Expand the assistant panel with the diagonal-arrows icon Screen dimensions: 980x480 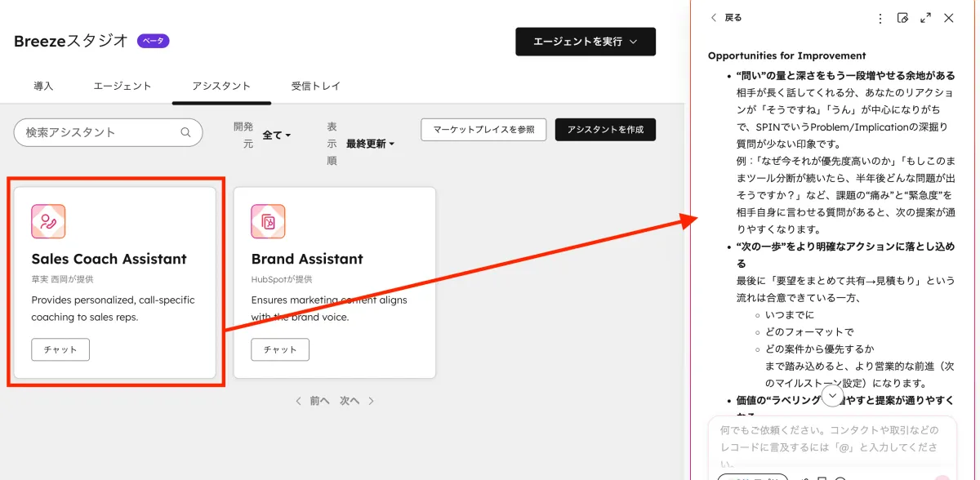[925, 17]
